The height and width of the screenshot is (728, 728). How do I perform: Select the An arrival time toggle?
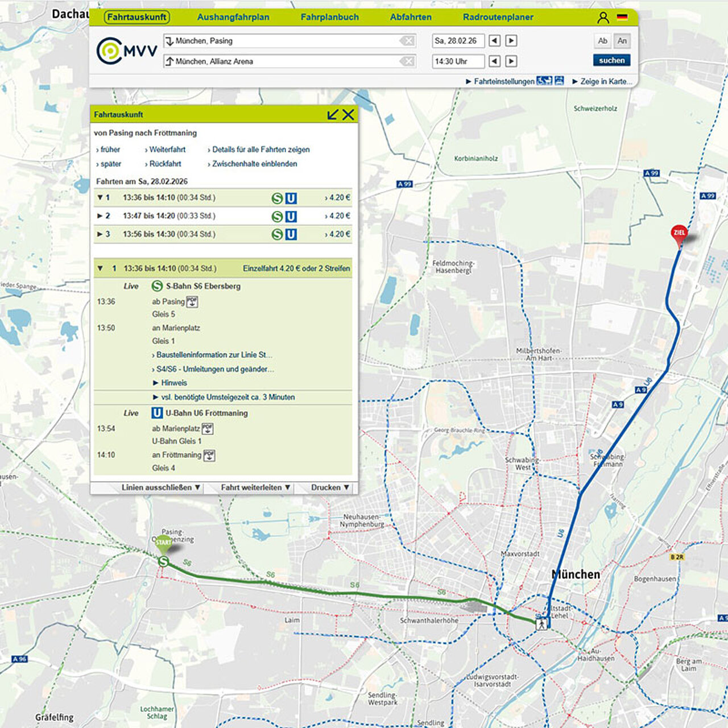(x=622, y=41)
